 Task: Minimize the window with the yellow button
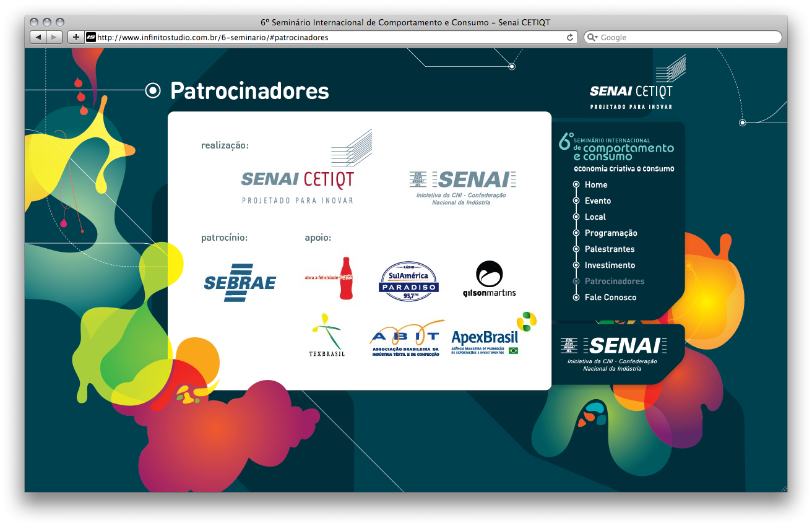[48, 22]
